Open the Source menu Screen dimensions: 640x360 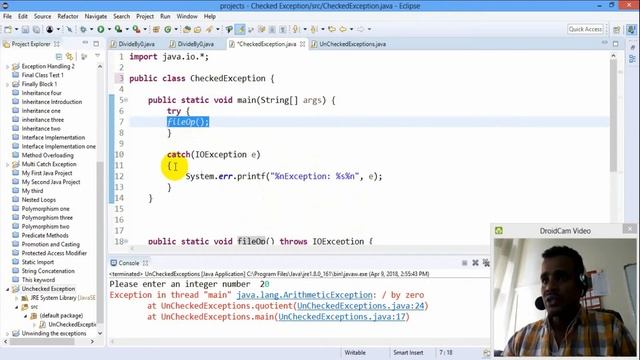click(42, 16)
